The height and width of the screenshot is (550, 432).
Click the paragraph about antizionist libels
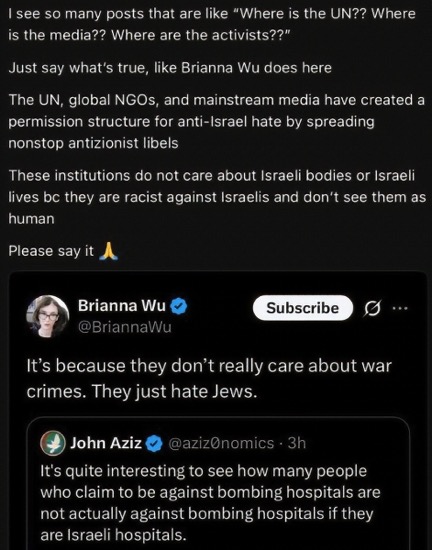tap(216, 121)
